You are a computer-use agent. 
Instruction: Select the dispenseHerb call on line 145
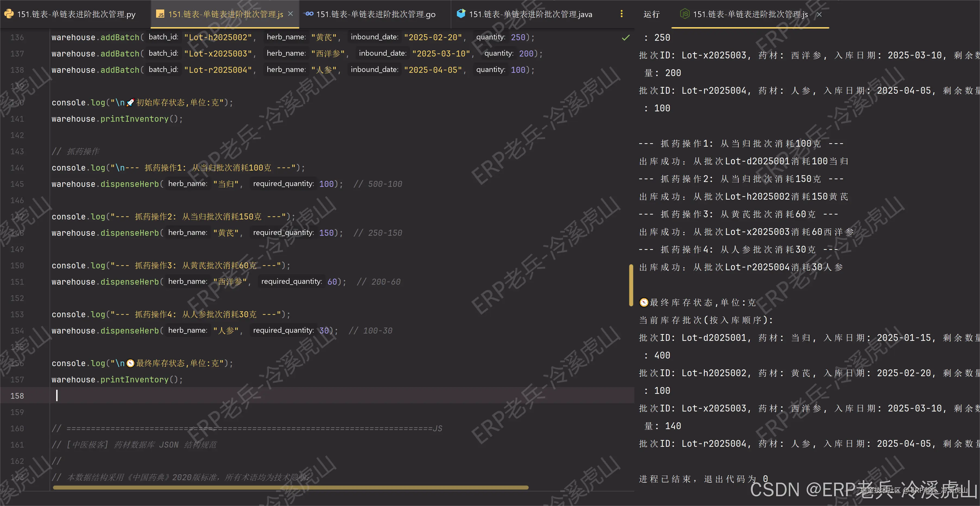[x=129, y=184]
